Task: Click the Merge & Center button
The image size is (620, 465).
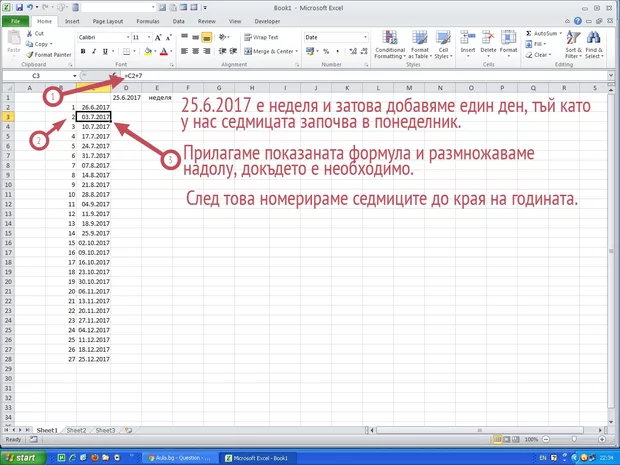Action: tap(269, 51)
